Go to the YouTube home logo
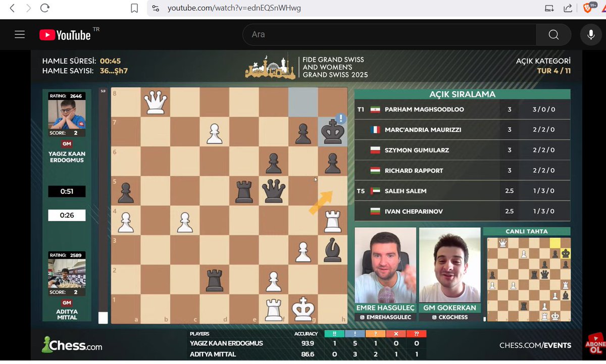 (x=65, y=34)
